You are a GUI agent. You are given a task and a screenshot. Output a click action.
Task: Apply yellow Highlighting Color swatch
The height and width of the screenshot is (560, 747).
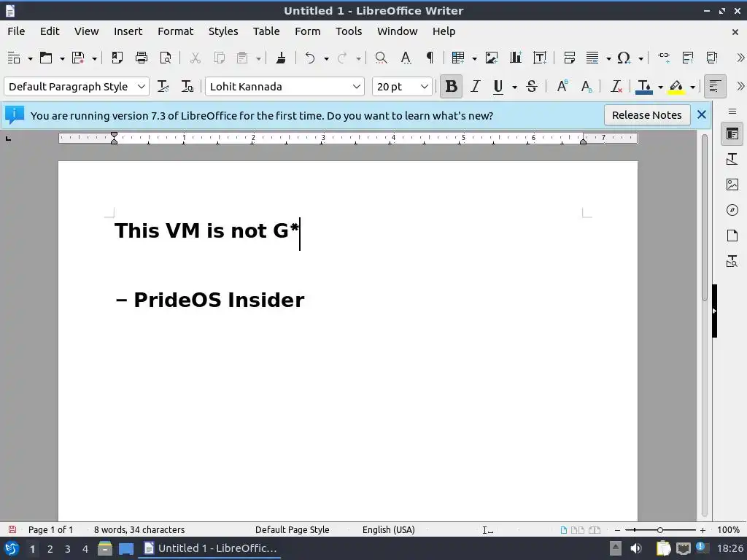point(676,87)
